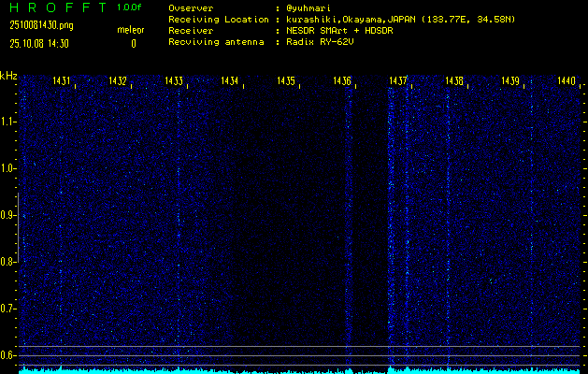Click the kurashiki,Okayama,JAPAN location text
588x374 pixels.
click(400, 20)
